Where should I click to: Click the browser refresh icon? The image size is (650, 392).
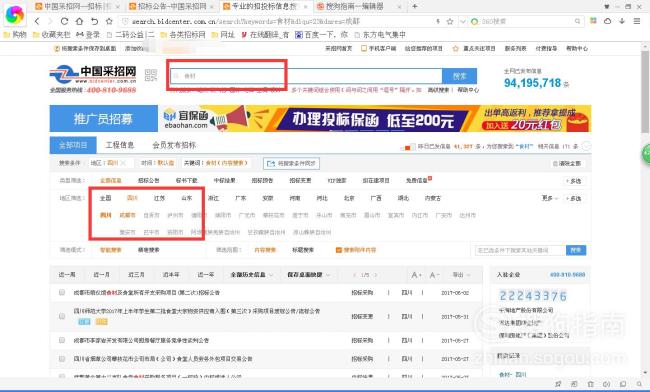(64, 21)
